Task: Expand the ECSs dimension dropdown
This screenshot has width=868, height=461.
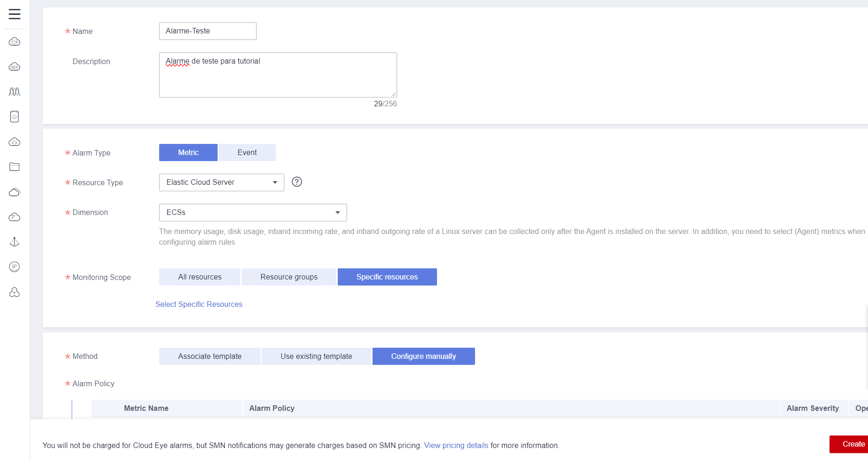Action: point(253,213)
